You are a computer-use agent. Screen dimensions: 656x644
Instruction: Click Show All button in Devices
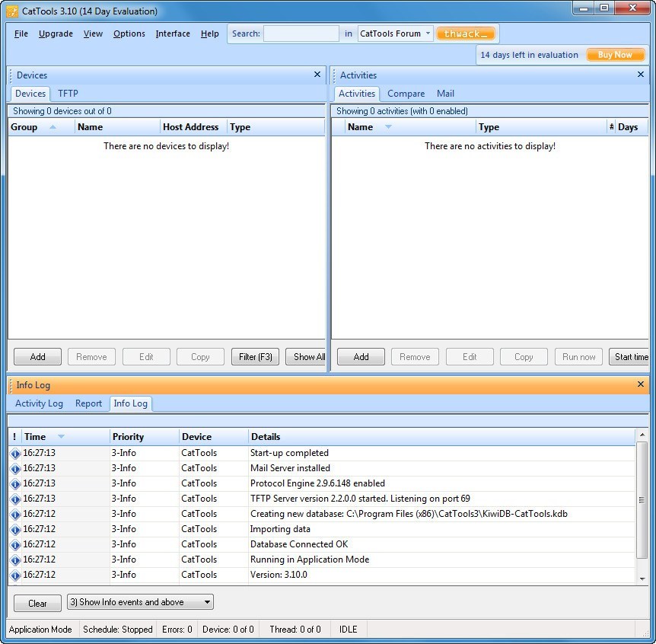(306, 357)
